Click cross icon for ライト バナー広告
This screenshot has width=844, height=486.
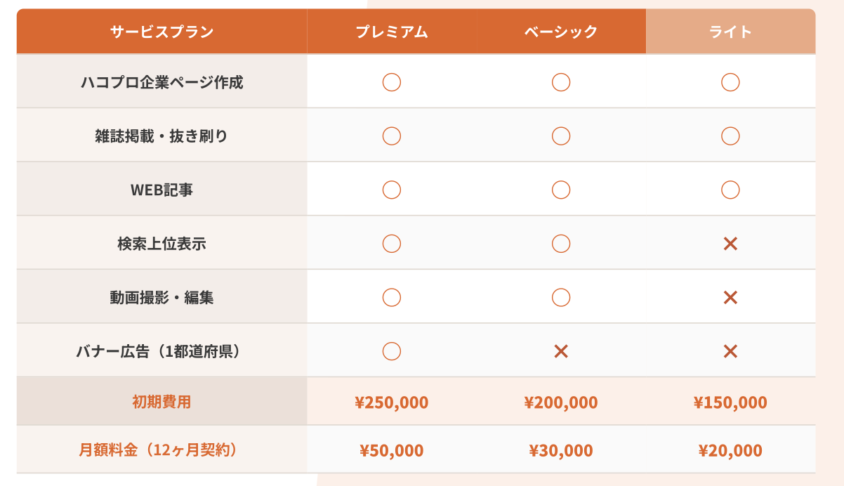pyautogui.click(x=730, y=351)
